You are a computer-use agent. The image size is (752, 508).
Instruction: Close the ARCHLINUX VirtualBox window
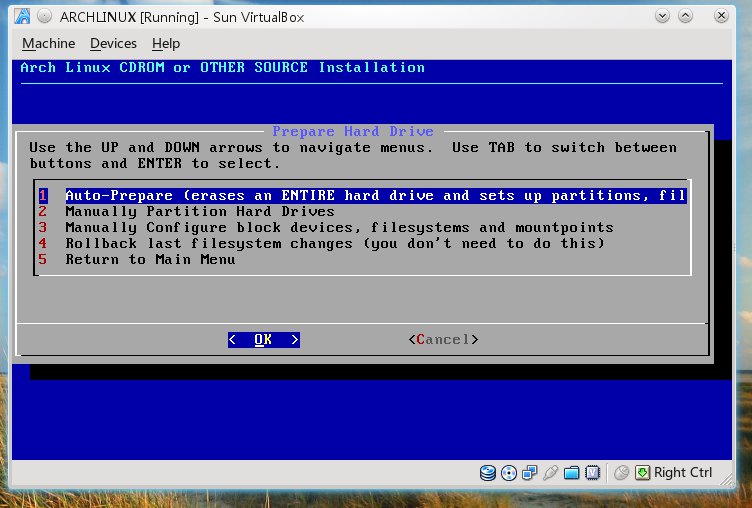pos(721,16)
